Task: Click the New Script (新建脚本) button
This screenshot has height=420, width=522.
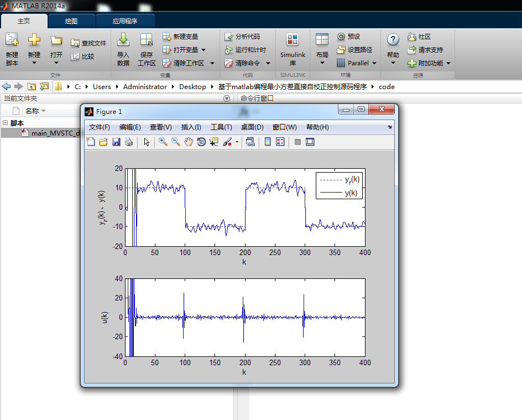Action: click(12, 49)
